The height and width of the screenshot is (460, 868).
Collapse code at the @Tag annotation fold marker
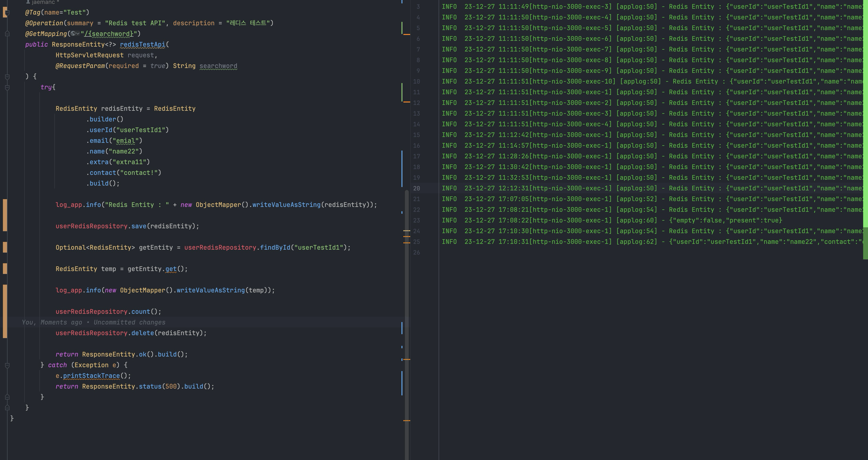point(7,12)
